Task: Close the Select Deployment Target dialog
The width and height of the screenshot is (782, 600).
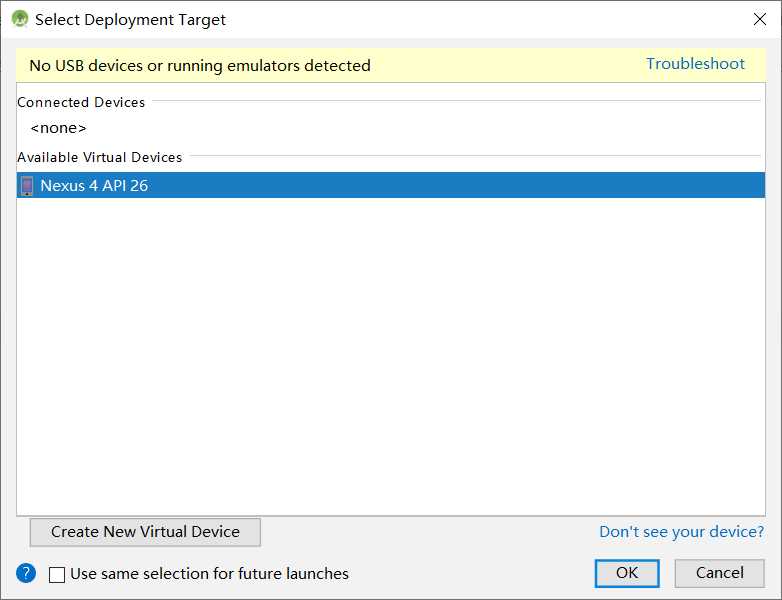Action: 760,19
